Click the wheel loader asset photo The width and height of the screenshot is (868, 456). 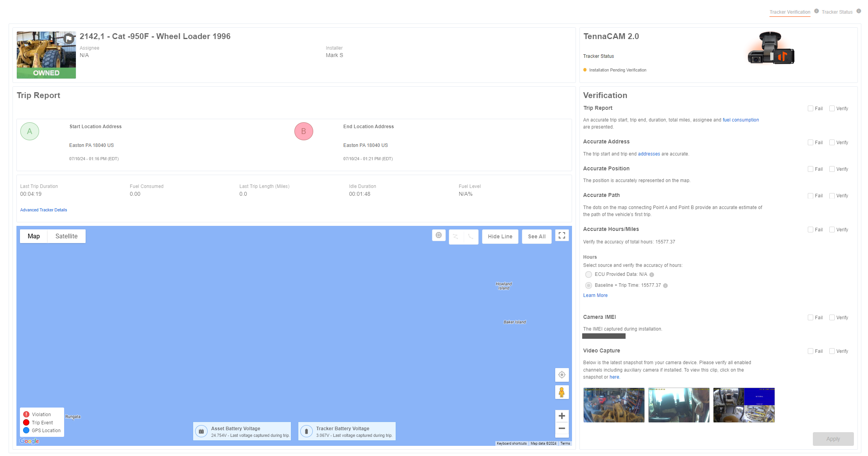(46, 55)
